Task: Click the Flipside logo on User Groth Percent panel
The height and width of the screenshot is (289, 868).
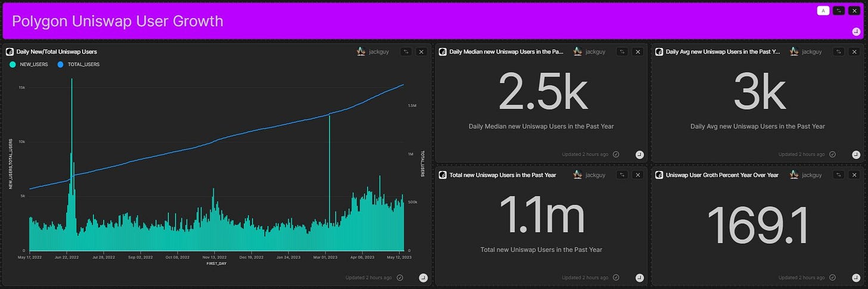Action: 659,175
